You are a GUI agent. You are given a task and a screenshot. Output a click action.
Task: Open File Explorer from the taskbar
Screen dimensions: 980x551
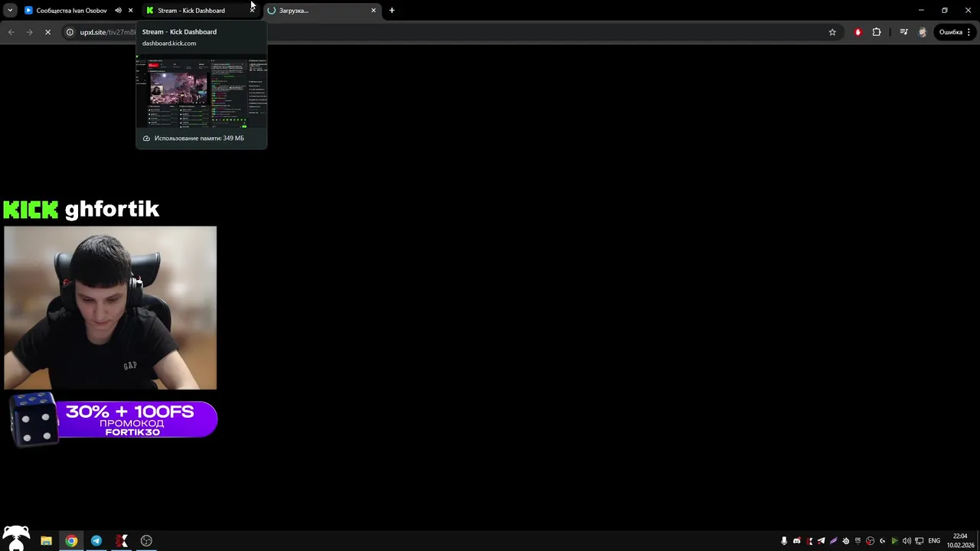point(46,541)
